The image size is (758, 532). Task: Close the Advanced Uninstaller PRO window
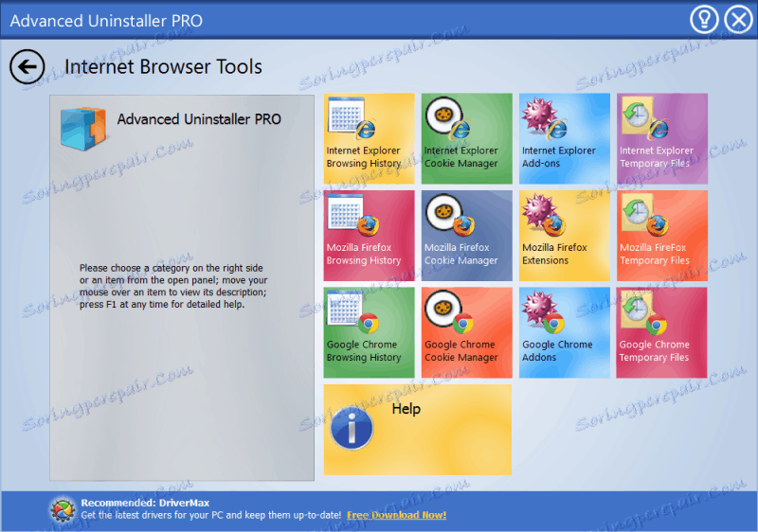[x=739, y=20]
